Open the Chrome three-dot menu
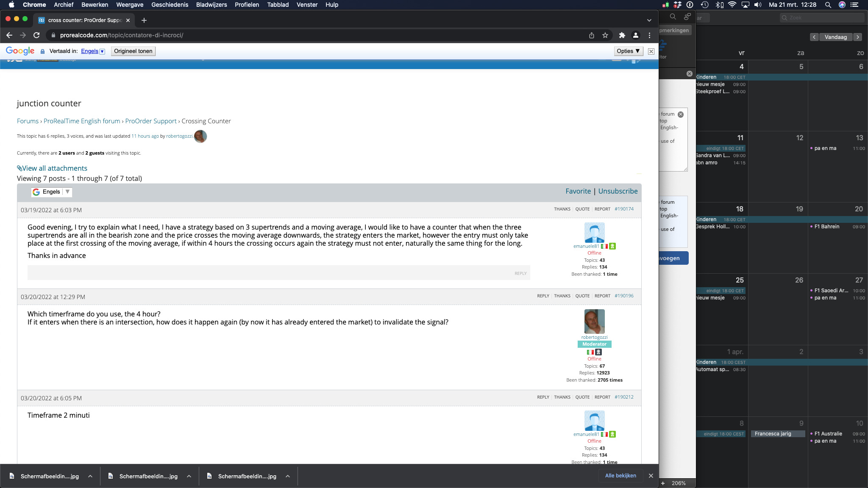Image resolution: width=868 pixels, height=488 pixels. (x=649, y=35)
